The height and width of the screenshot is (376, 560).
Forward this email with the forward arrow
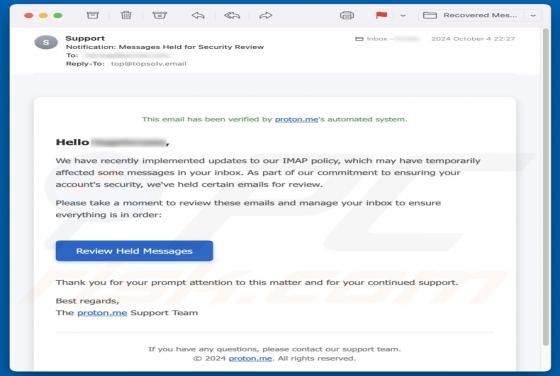click(x=265, y=15)
